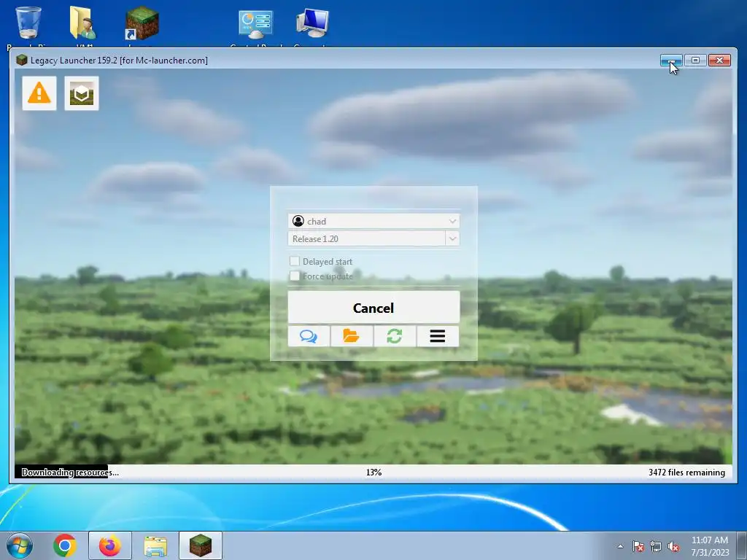Close the Legacy Launcher window
Image resolution: width=747 pixels, height=560 pixels.
[x=720, y=60]
